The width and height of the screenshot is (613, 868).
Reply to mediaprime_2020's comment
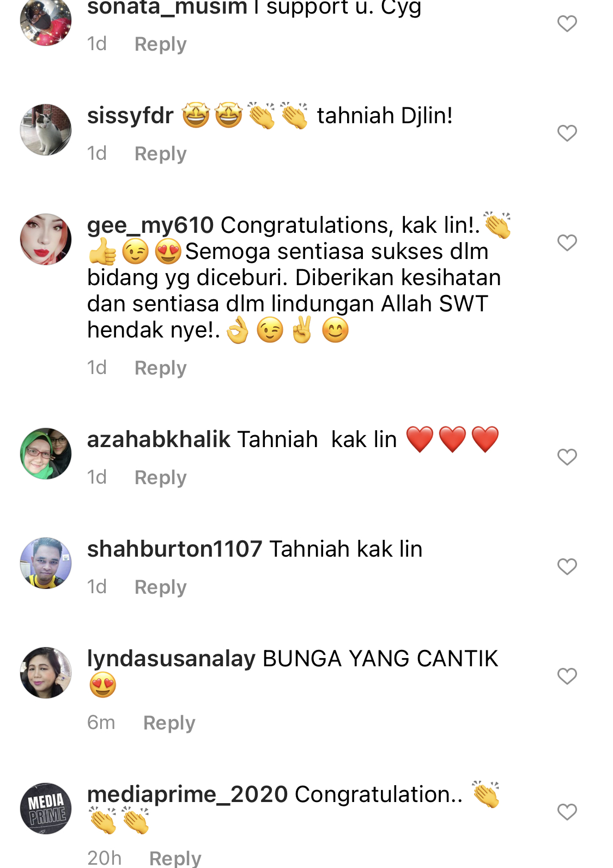pyautogui.click(x=175, y=858)
